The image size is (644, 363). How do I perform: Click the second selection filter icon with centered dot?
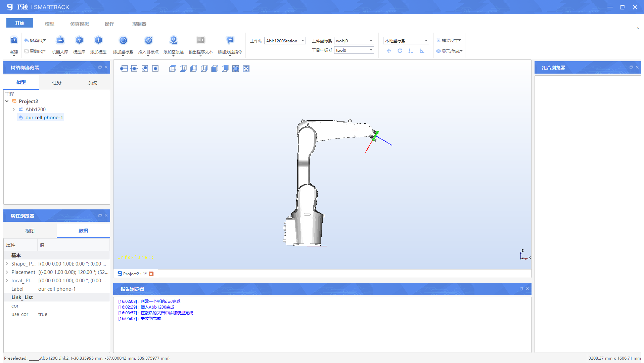tap(134, 69)
